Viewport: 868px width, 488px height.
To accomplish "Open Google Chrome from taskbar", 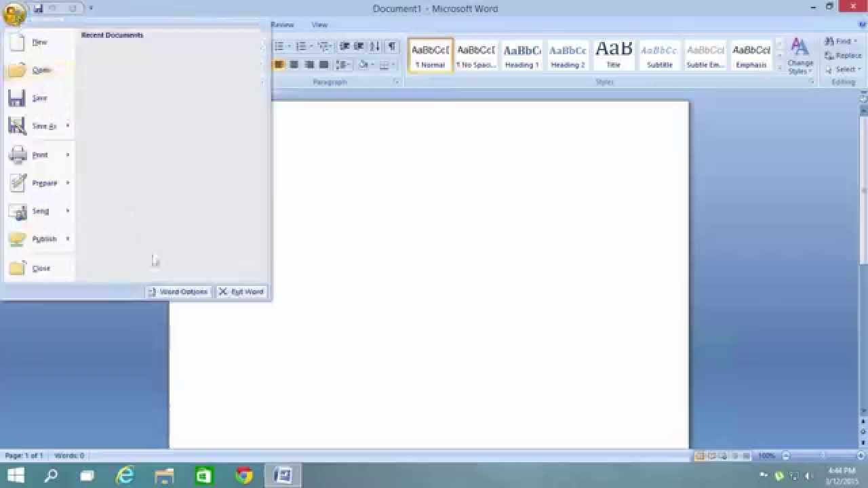I will click(x=243, y=476).
